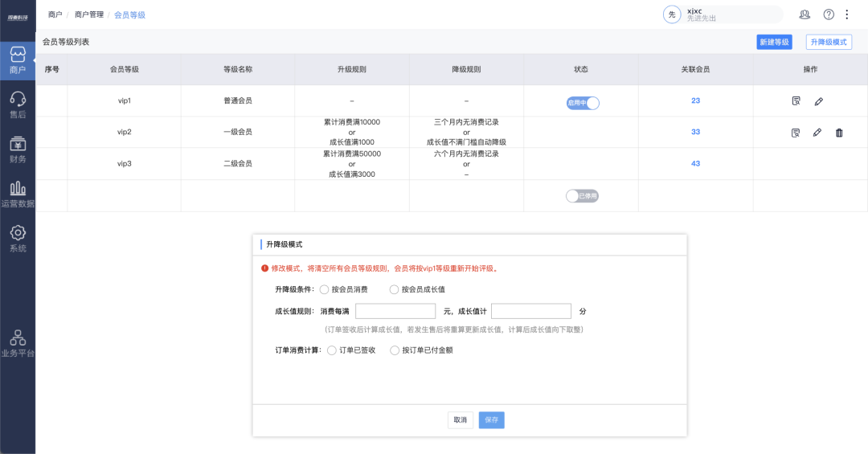Click the vip1 cell
This screenshot has width=868, height=454.
[x=124, y=100]
